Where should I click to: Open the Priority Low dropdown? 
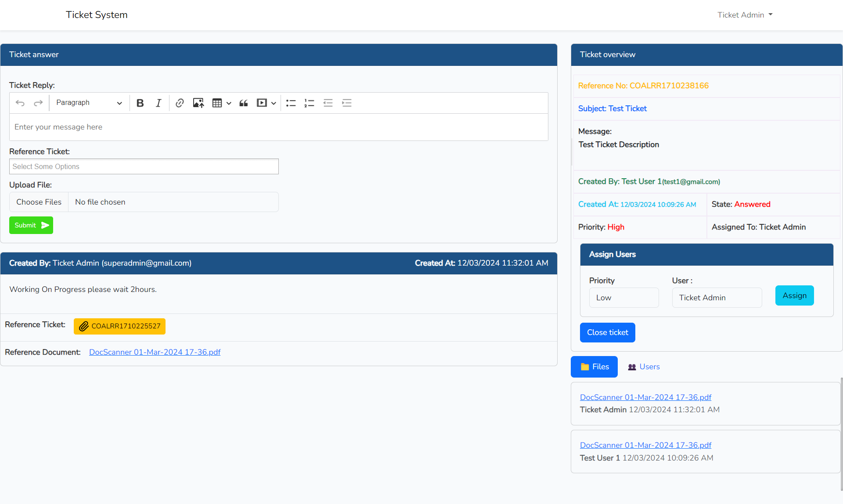click(x=623, y=298)
